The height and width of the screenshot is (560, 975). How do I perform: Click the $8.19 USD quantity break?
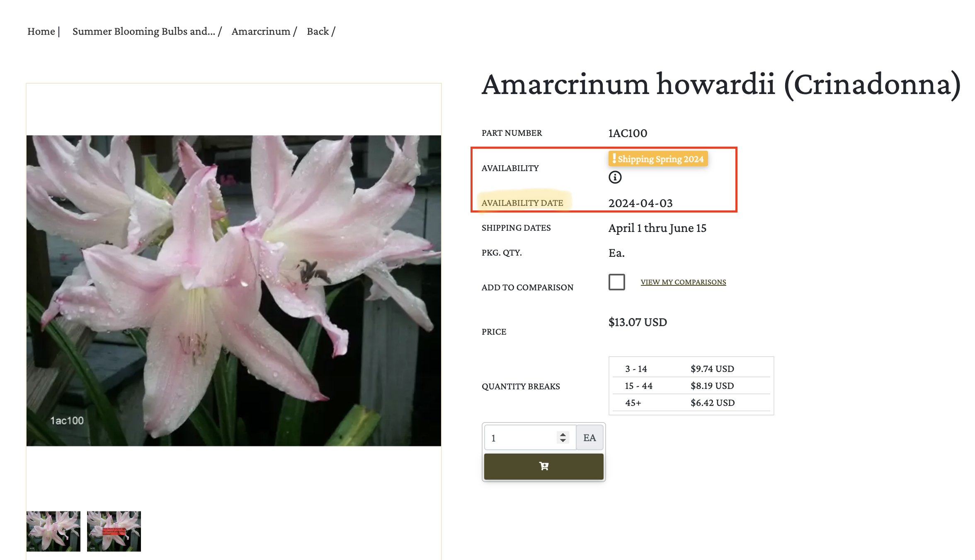coord(712,386)
